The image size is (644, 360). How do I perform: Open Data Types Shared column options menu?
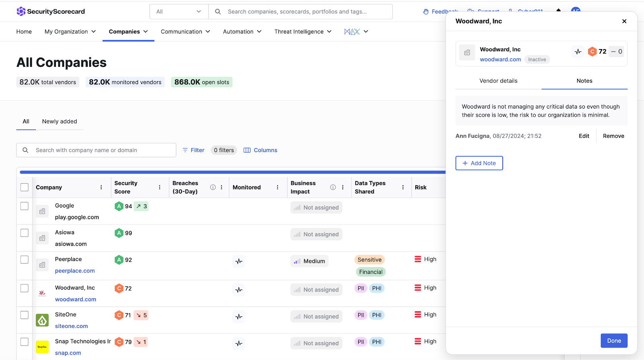[403, 187]
